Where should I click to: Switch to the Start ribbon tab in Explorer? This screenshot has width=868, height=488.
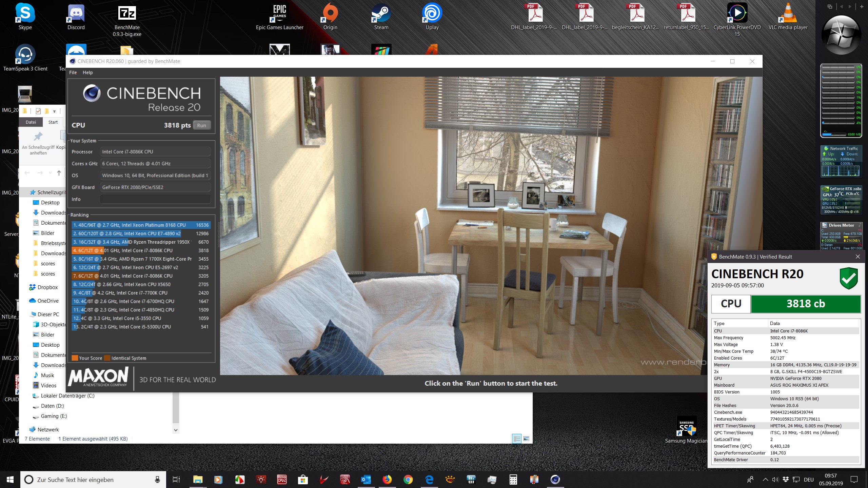(53, 122)
